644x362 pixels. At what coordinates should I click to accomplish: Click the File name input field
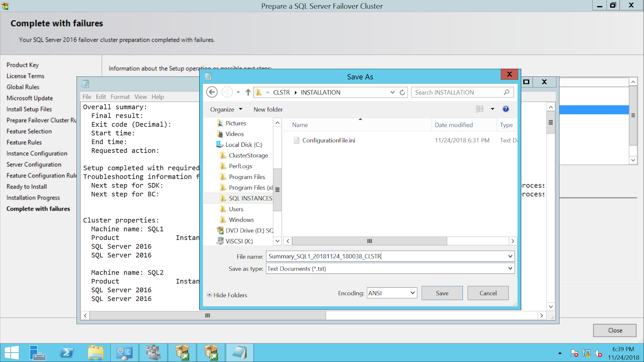[390, 256]
